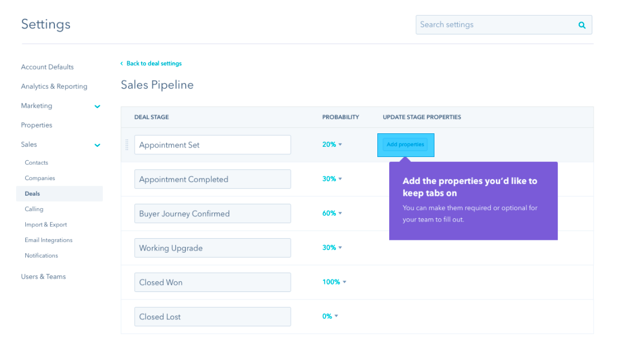618x364 pixels.
Task: Open the 0% probability dropdown
Action: (x=330, y=317)
